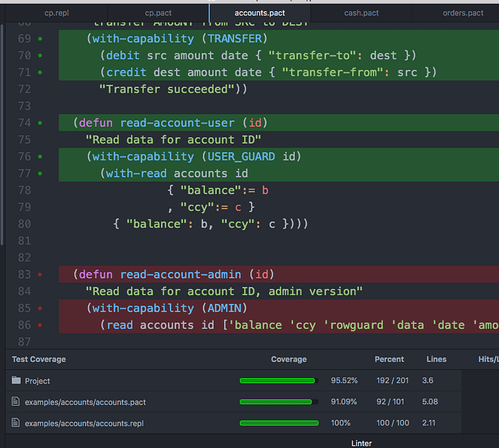
Task: Click the Project coverage progress bar
Action: pos(279,381)
